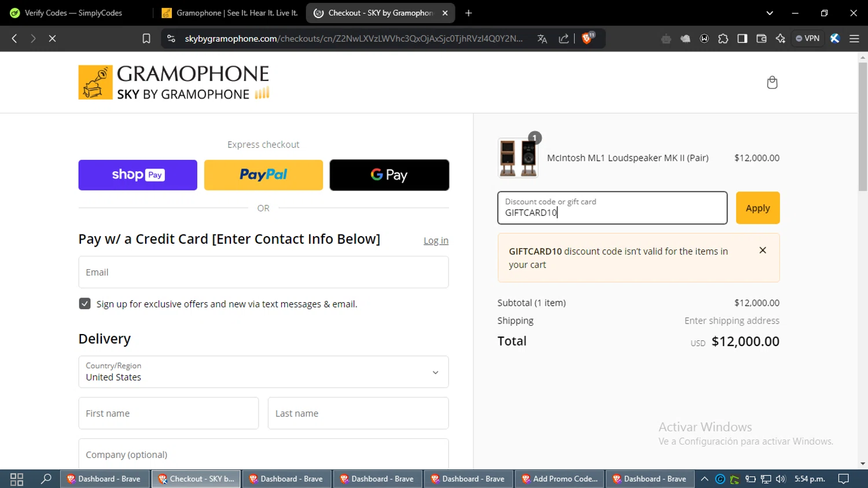Click the blue X profile extension icon
Viewport: 868px width, 488px height.
coord(835,39)
